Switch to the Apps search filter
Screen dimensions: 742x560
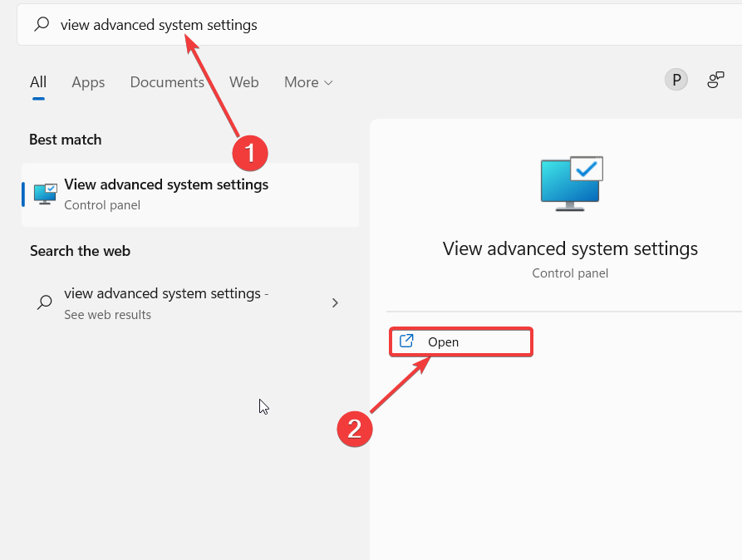(88, 82)
